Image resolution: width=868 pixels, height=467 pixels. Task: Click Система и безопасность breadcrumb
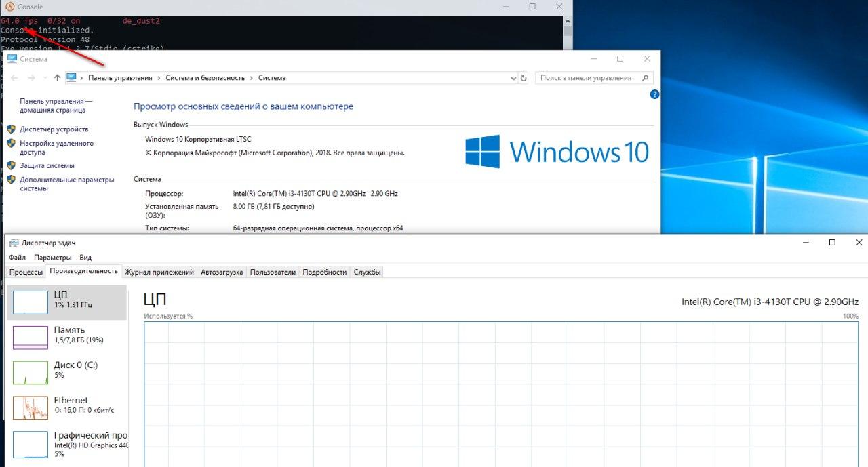tap(205, 78)
